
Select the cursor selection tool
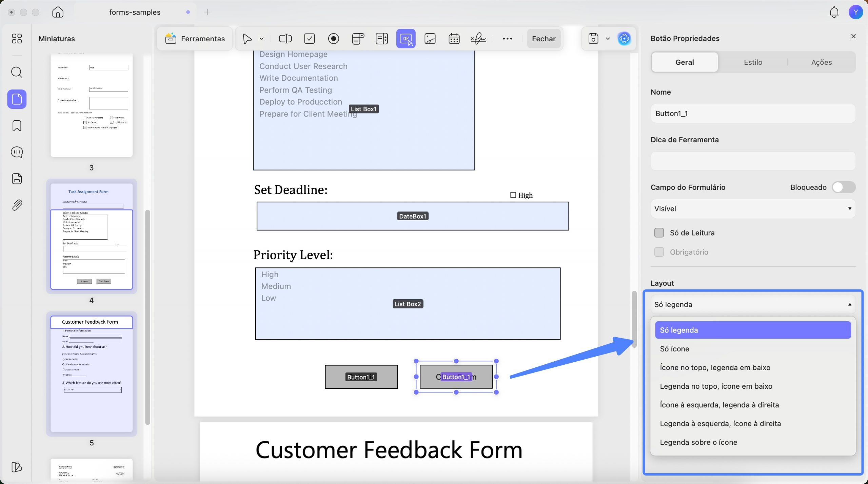(247, 39)
